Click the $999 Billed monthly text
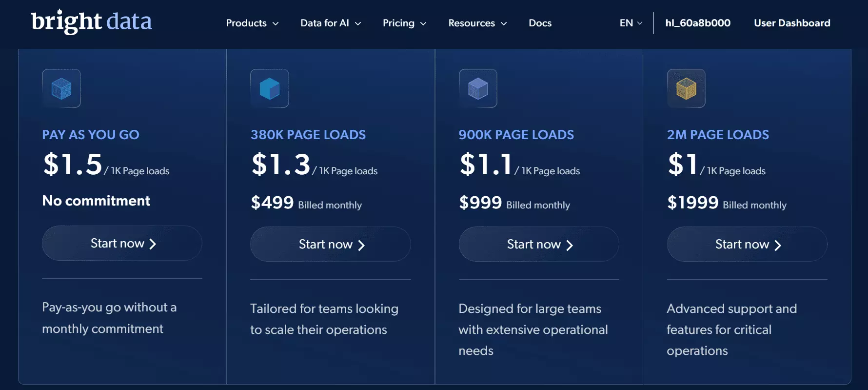 pos(514,203)
